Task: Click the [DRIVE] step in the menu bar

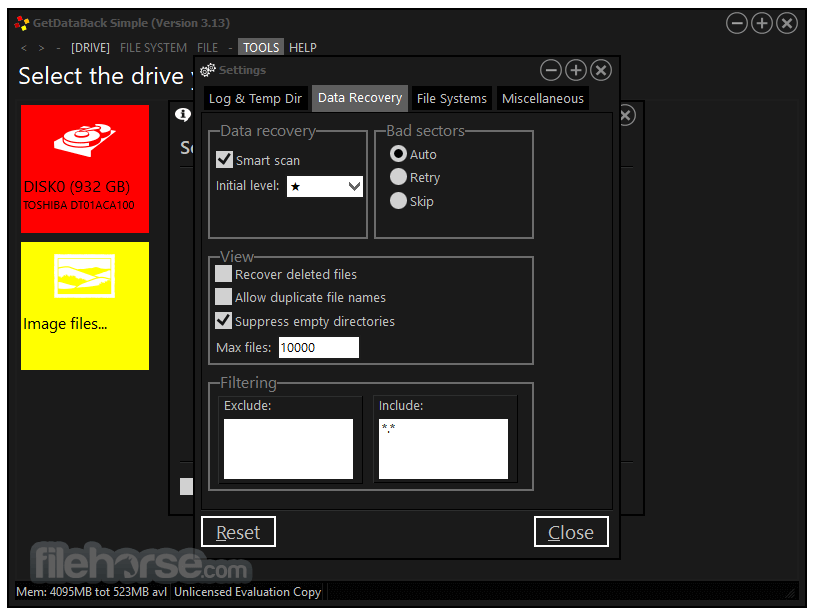Action: tap(90, 48)
